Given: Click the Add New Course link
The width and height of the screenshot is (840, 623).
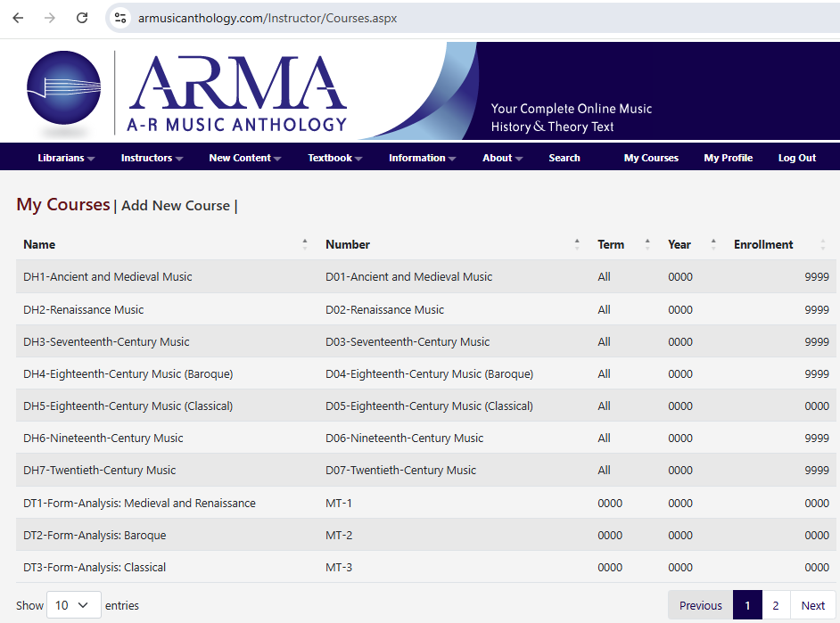Looking at the screenshot, I should click(176, 206).
